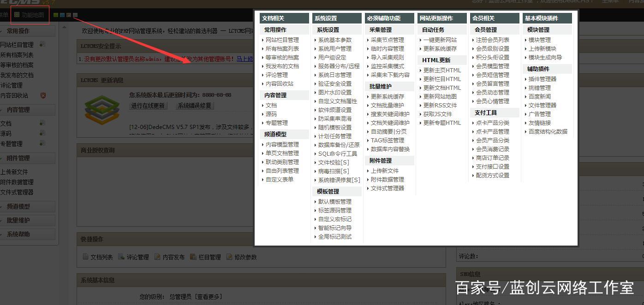
Task: Click the add icon beside sidebar 文档
Action: pos(42,123)
